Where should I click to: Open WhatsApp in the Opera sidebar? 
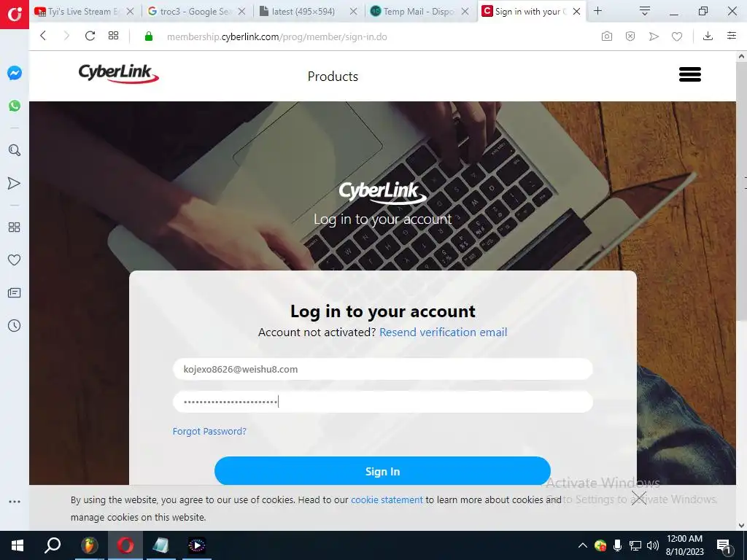click(15, 106)
